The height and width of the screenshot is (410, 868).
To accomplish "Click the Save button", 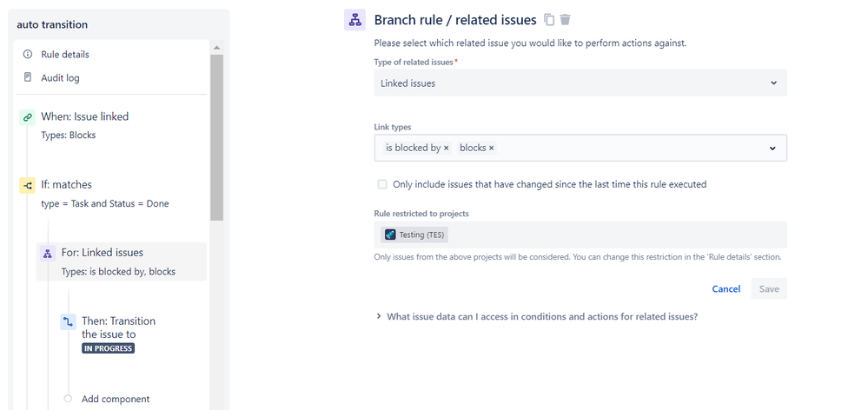I will [x=769, y=289].
